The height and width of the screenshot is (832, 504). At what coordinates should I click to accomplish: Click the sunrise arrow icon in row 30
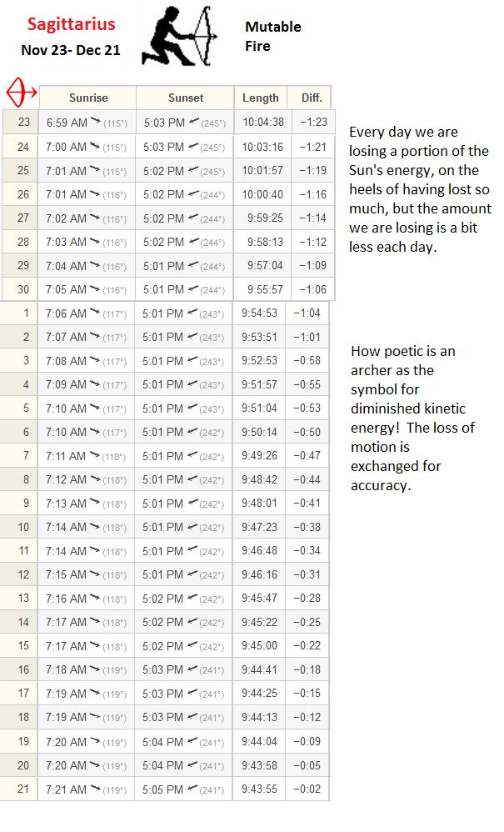point(95,288)
